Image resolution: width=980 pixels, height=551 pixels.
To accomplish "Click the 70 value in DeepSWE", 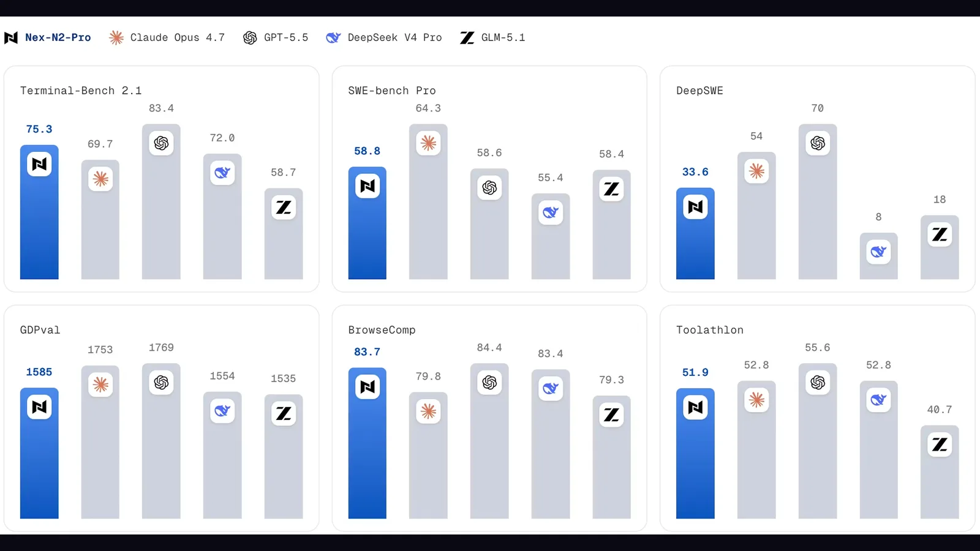I will click(x=818, y=108).
